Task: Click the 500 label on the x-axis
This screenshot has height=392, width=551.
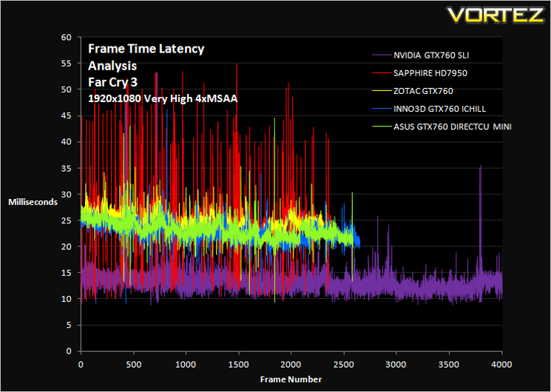Action: click(134, 365)
